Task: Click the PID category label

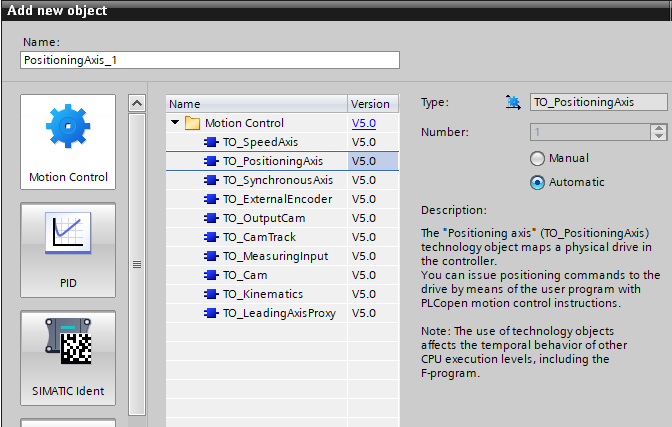Action: pyautogui.click(x=68, y=283)
